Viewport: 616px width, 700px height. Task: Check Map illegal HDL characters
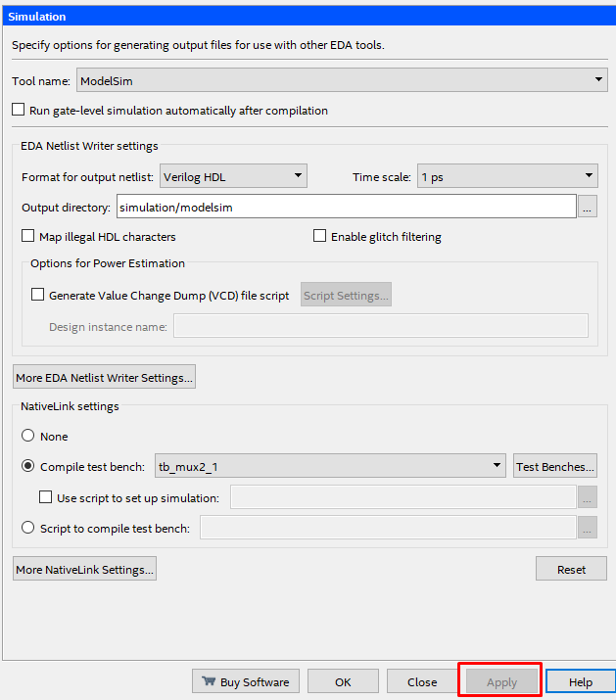(28, 236)
